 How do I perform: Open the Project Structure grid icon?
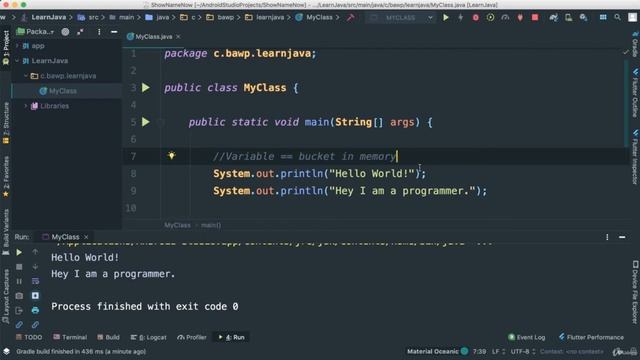click(x=603, y=17)
